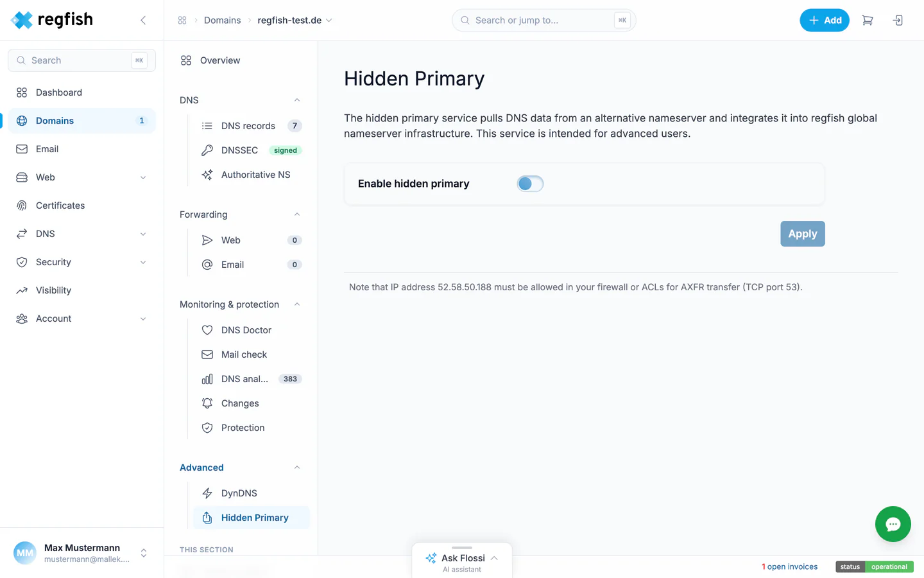Click the status operational badge
Image resolution: width=924 pixels, height=578 pixels.
pos(875,566)
